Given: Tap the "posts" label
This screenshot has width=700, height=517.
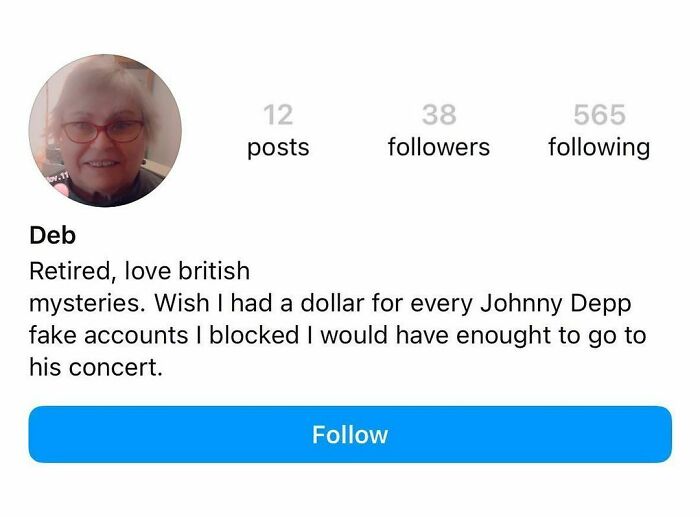Looking at the screenshot, I should [278, 147].
